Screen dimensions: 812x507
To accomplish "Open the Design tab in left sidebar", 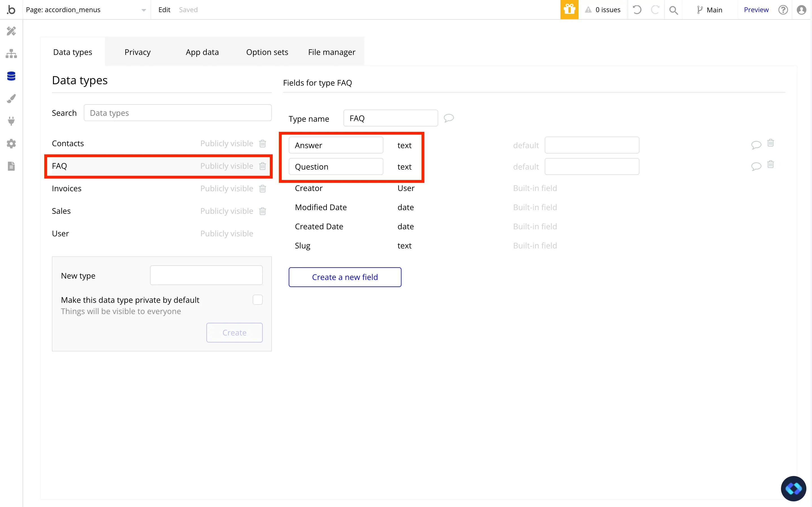I will (11, 31).
